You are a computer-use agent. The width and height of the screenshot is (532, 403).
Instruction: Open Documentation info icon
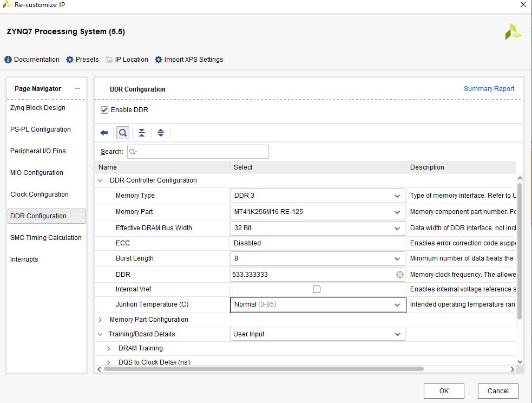8,60
